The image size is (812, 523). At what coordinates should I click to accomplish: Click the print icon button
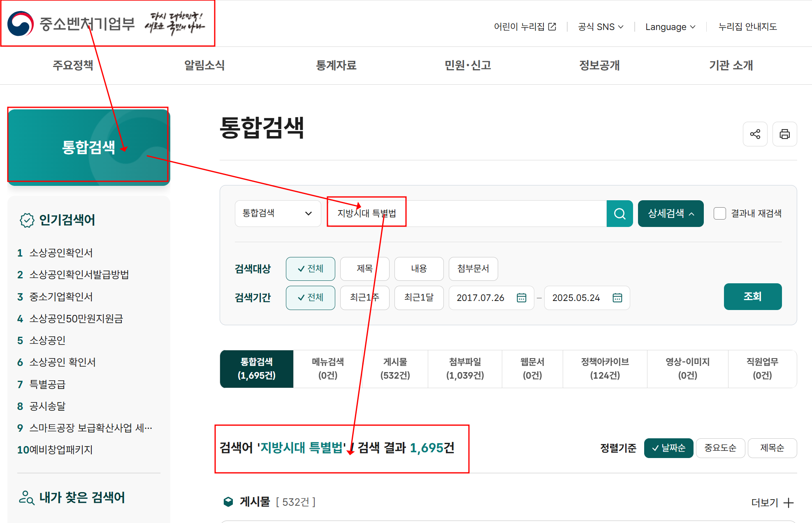[784, 134]
